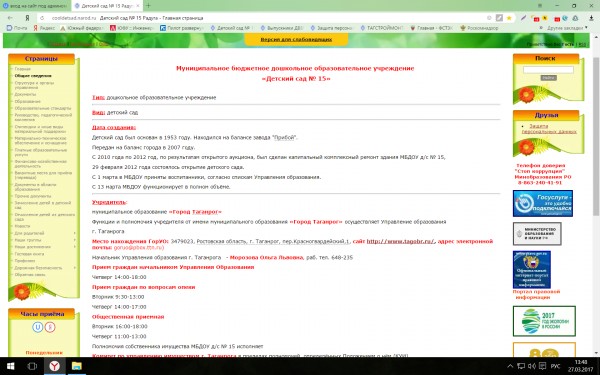
Task: Click the Yandex 'Я' home button in toolbar
Action: (27, 18)
